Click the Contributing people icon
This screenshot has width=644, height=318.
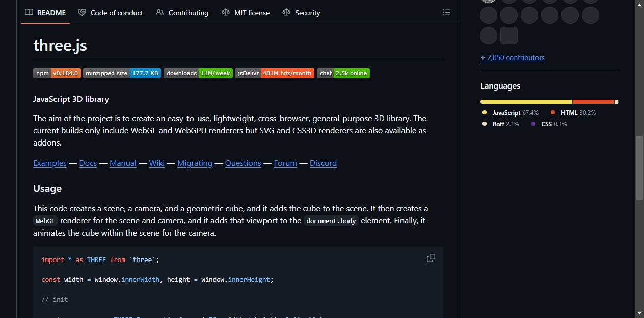pyautogui.click(x=160, y=13)
